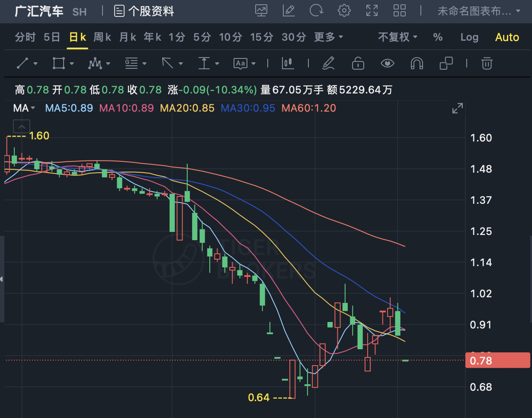Maximize chart pane with diagonal arrows icon

click(457, 109)
